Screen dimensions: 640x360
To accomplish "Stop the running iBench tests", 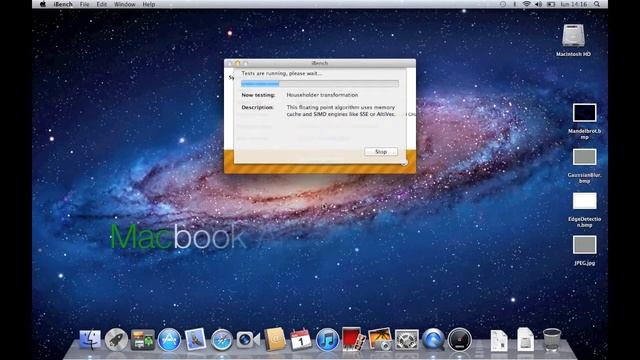I will tap(381, 151).
